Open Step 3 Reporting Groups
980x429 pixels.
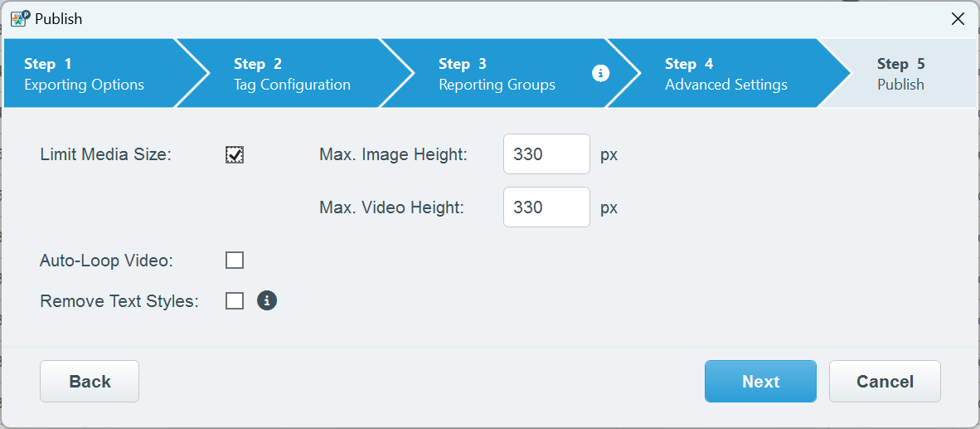click(x=497, y=74)
